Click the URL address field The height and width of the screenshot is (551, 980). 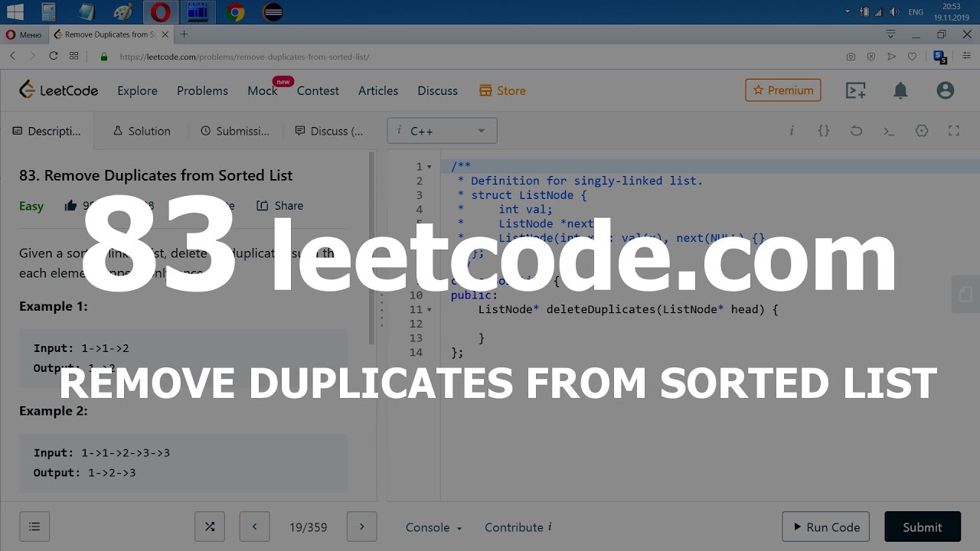(475, 57)
